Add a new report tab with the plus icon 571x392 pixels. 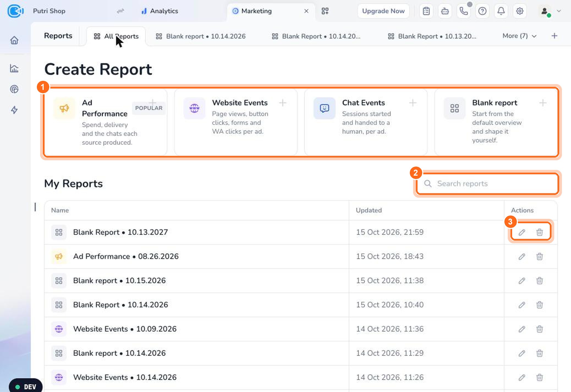[554, 36]
